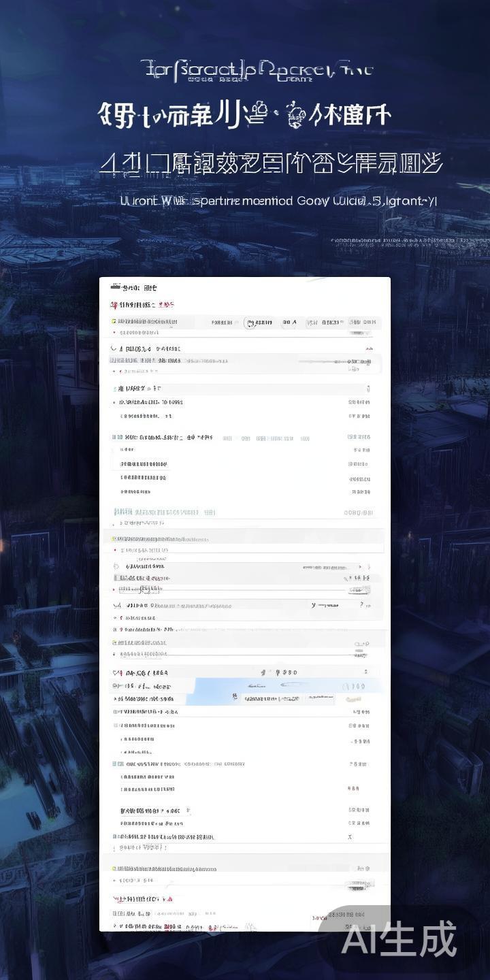Viewport: 490px width, 980px height.
Task: Toggle the yellow square checkbox in the first toolbar row
Action: pos(114,321)
